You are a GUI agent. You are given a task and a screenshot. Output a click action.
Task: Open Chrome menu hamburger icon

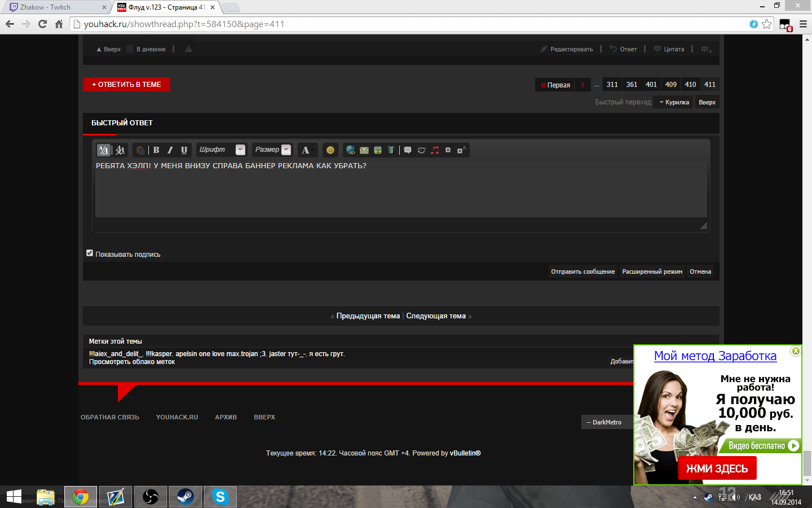coord(803,24)
